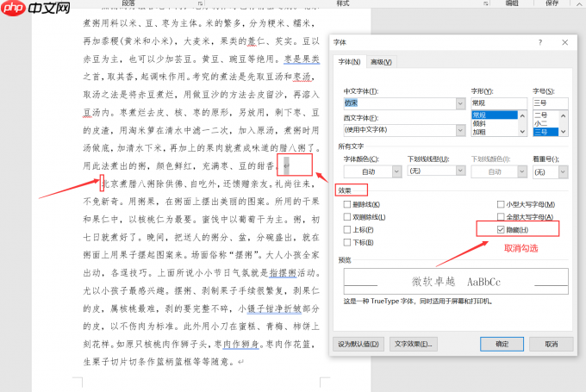Select 倾斜 in the 字形 list

495,123
